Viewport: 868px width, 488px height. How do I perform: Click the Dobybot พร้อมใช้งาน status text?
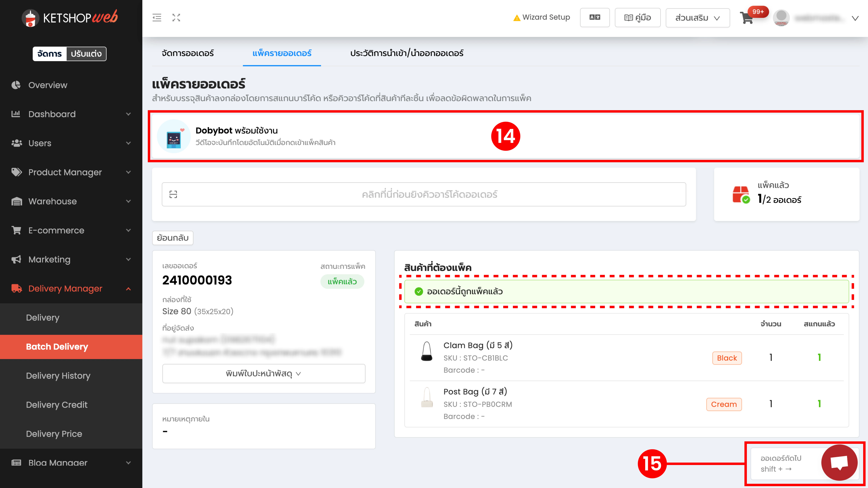pos(237,130)
